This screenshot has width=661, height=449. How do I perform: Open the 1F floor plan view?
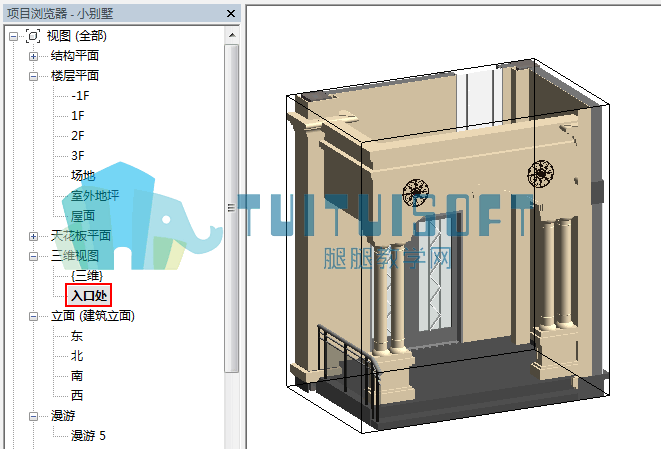[78, 116]
